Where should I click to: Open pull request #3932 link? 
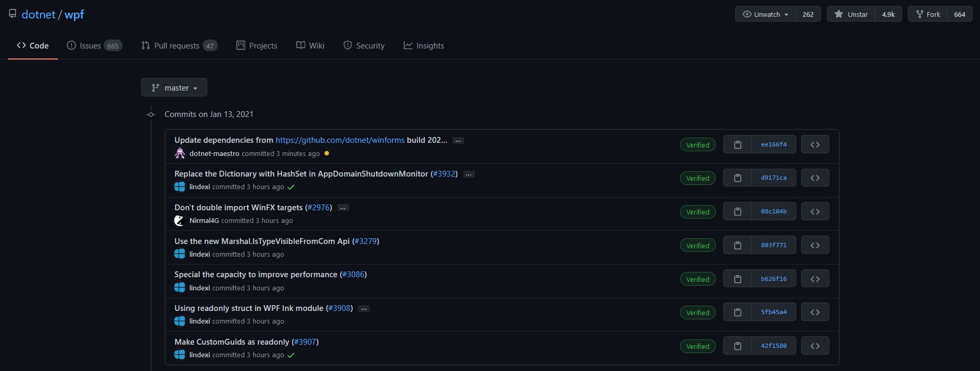(444, 174)
